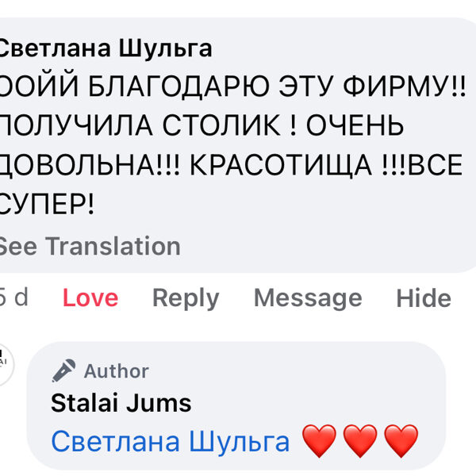Click the blue Светлана Шульга mention in the reply
This screenshot has width=476, height=476.
[x=170, y=441]
